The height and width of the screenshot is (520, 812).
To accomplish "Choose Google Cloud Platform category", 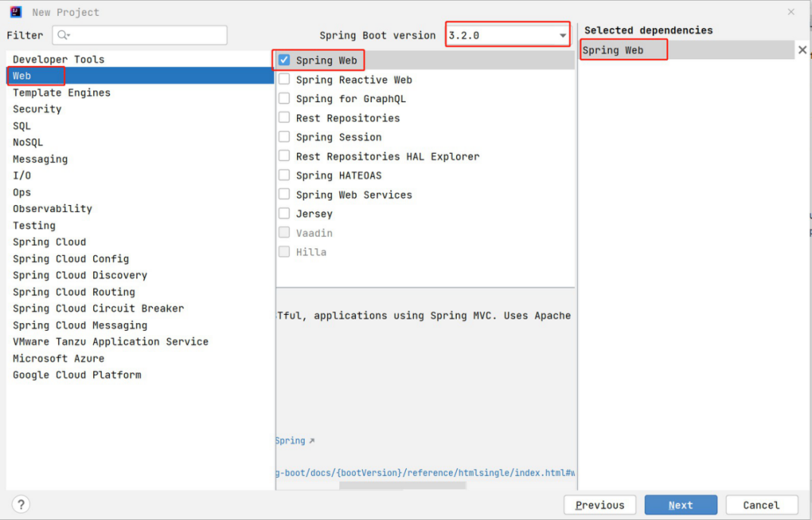I will 140,375.
